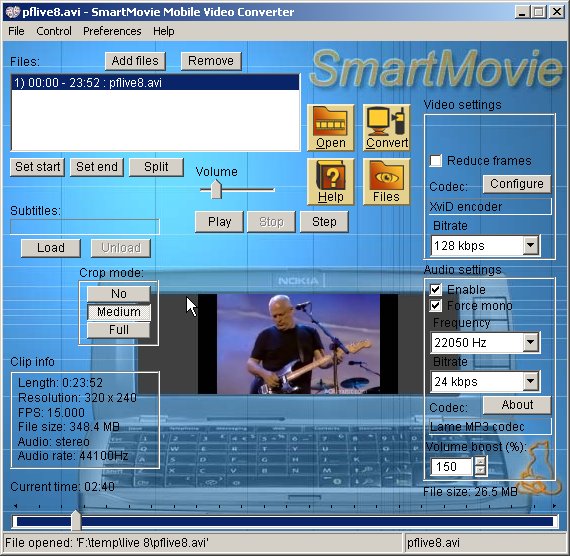The height and width of the screenshot is (556, 570).
Task: Click the Resolution: 320 x 240 text
Action: point(77,397)
